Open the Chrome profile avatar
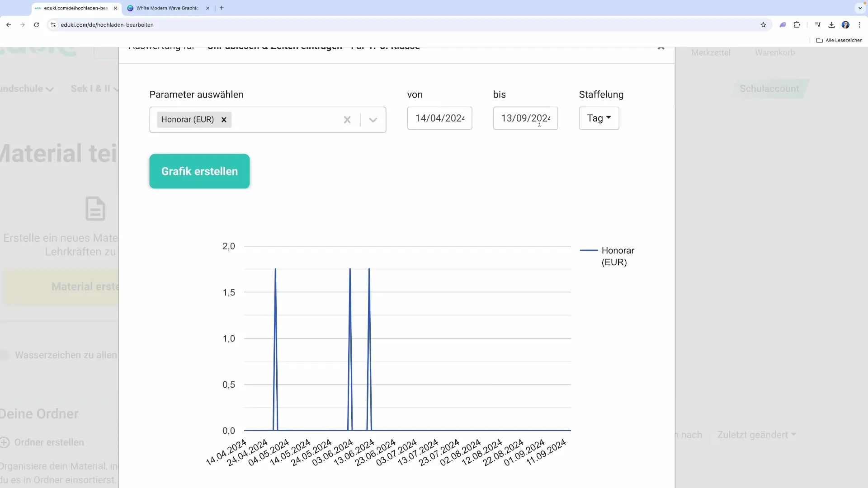868x488 pixels. click(x=845, y=25)
